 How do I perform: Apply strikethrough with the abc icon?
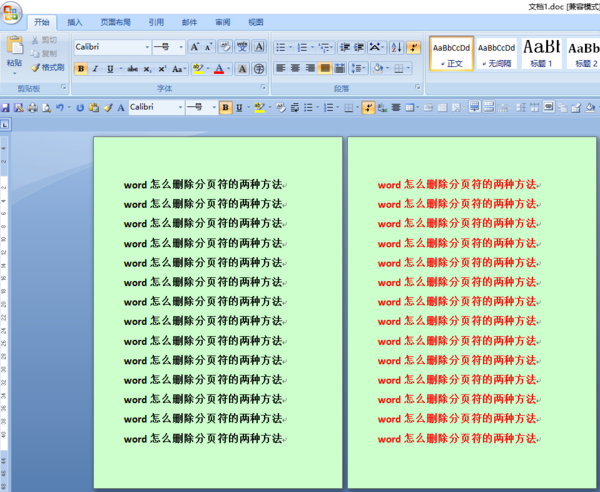tap(132, 69)
